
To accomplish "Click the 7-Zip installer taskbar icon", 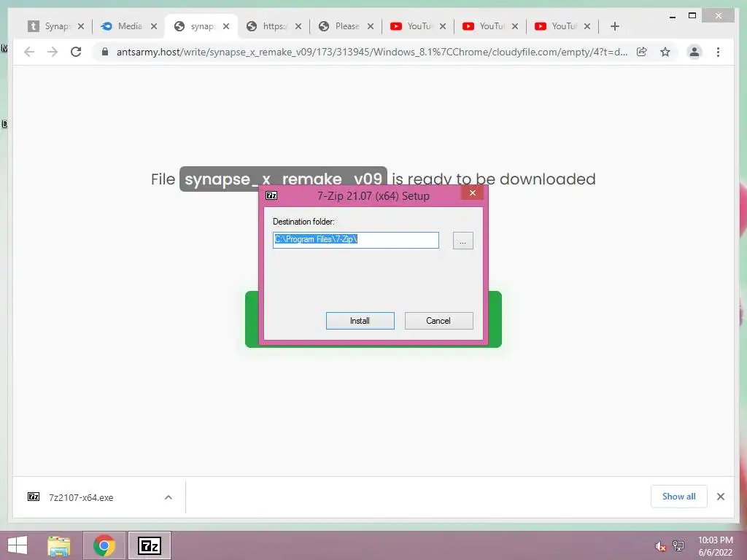I will coord(149,545).
